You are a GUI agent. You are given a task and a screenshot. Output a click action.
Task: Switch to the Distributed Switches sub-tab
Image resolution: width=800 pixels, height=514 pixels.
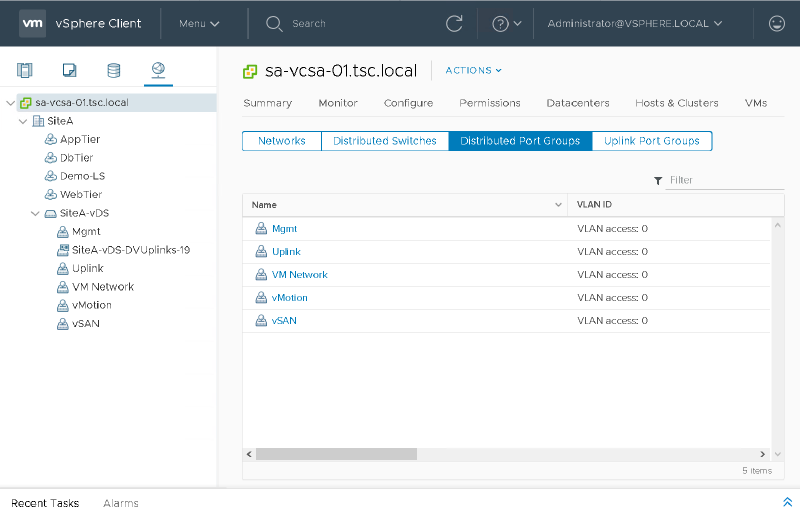coord(385,141)
